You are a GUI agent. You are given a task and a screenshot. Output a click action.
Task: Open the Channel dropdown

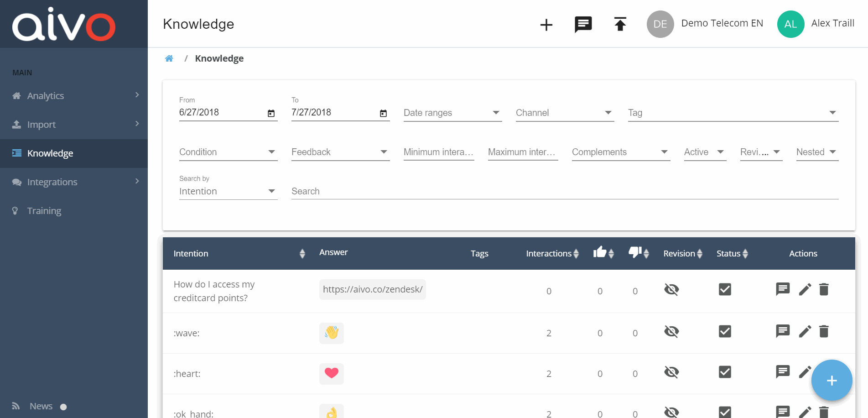(565, 113)
